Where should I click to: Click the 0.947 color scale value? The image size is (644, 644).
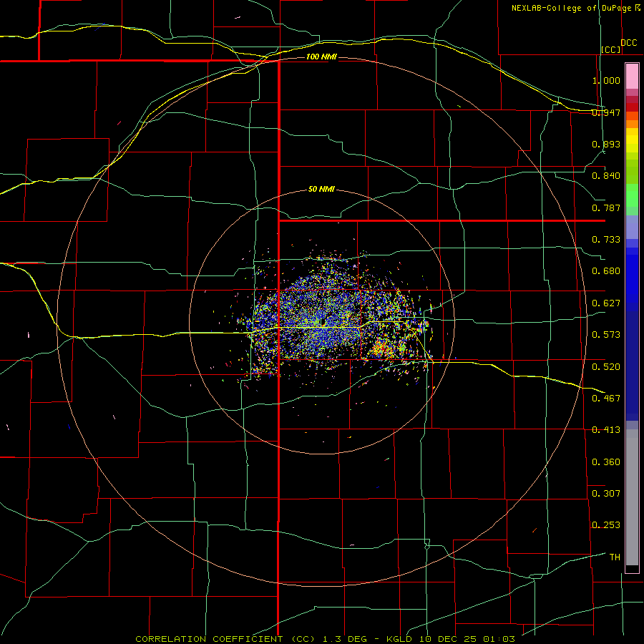[606, 112]
